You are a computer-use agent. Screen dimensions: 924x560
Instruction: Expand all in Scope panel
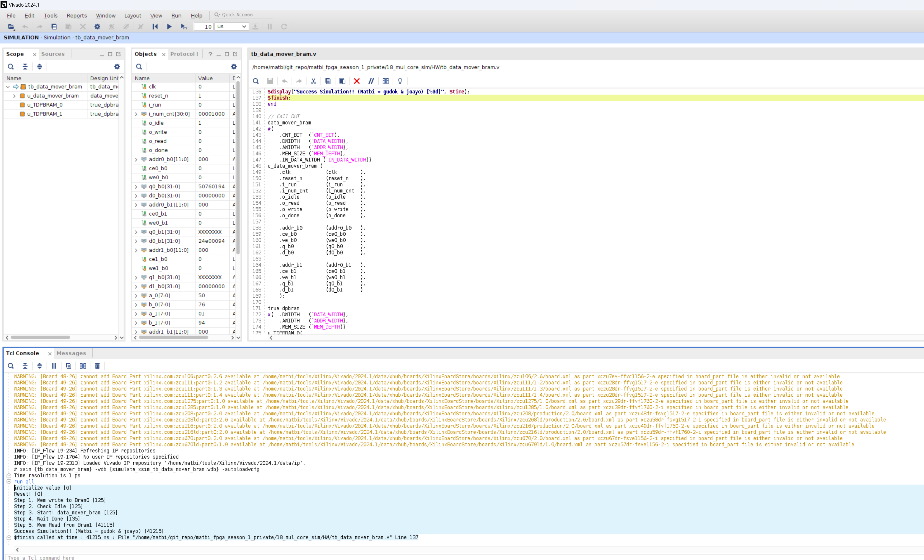tap(39, 67)
